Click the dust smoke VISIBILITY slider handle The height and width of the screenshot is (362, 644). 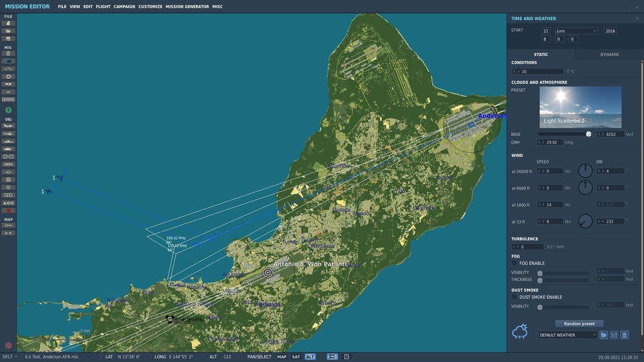540,307
